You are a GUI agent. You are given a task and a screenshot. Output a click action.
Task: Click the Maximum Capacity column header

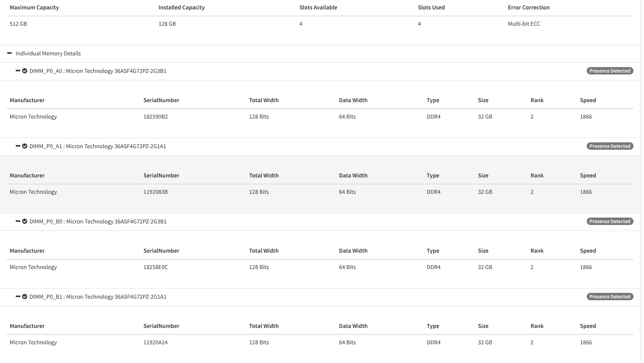[34, 7]
